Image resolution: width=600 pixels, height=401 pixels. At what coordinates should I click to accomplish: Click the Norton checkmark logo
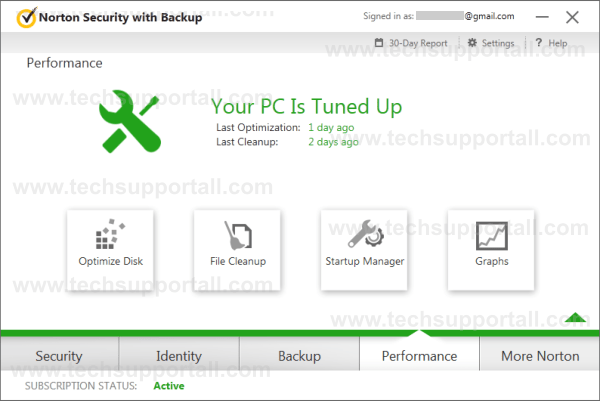point(26,17)
